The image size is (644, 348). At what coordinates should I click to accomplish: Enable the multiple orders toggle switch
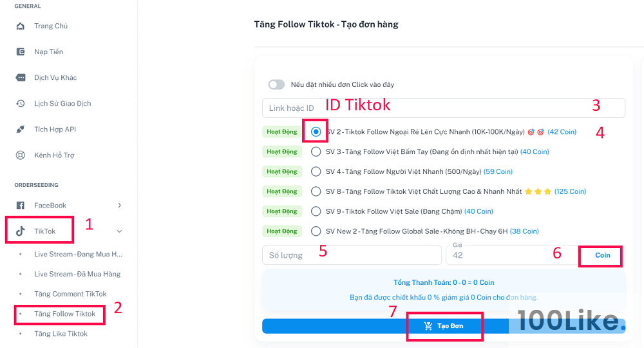276,84
